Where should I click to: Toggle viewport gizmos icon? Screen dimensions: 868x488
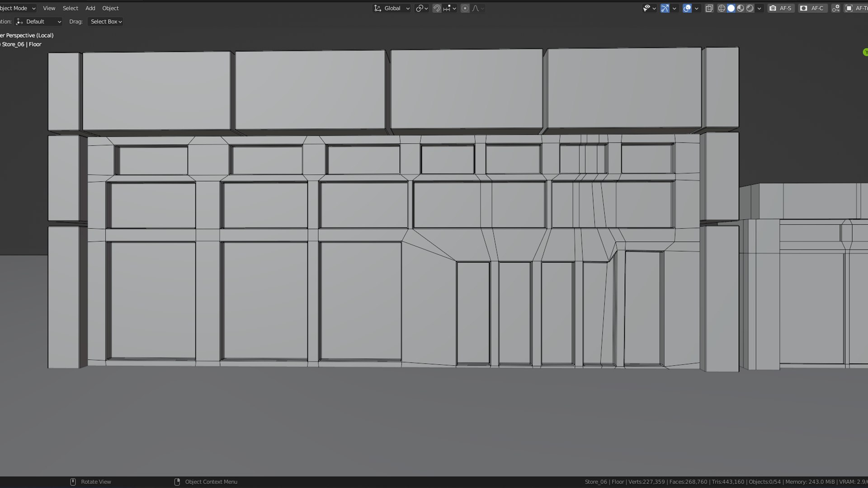pyautogui.click(x=665, y=8)
